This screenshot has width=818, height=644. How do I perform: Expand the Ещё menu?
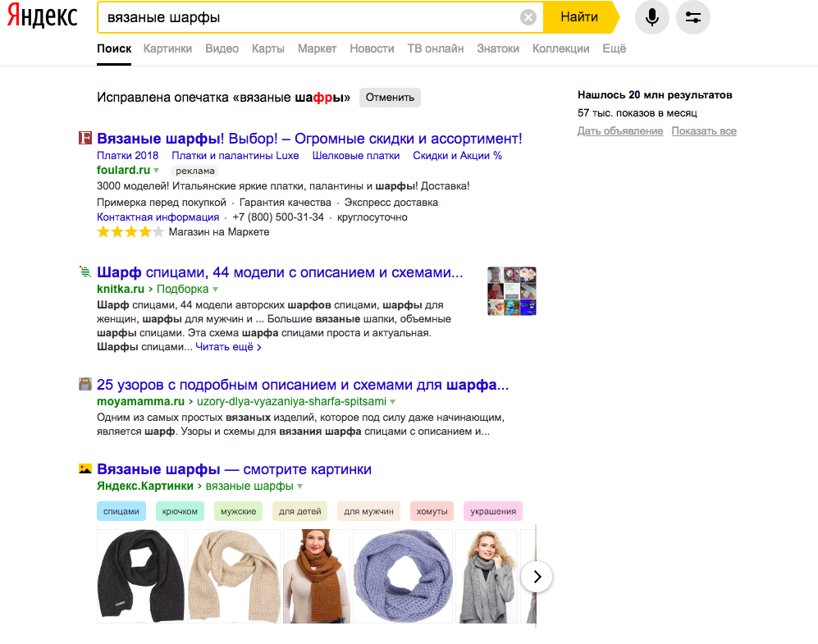click(614, 48)
